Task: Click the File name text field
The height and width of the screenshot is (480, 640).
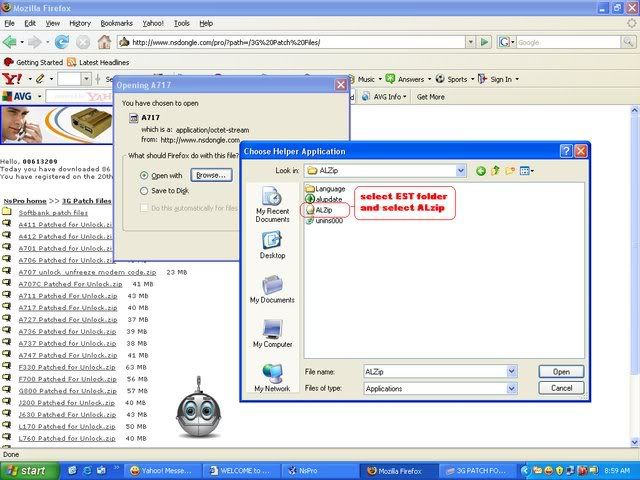Action: [x=435, y=371]
